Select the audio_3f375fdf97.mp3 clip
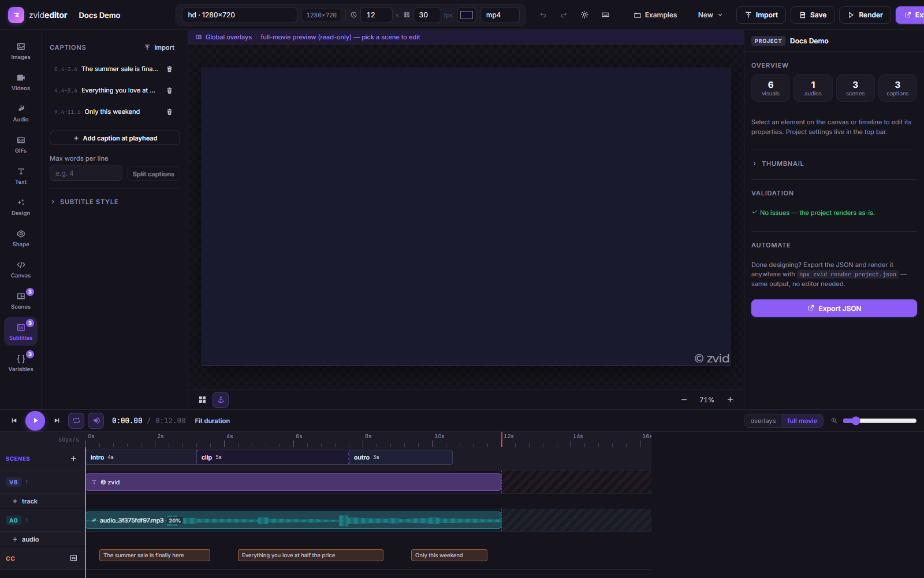The width and height of the screenshot is (924, 578). pos(293,520)
